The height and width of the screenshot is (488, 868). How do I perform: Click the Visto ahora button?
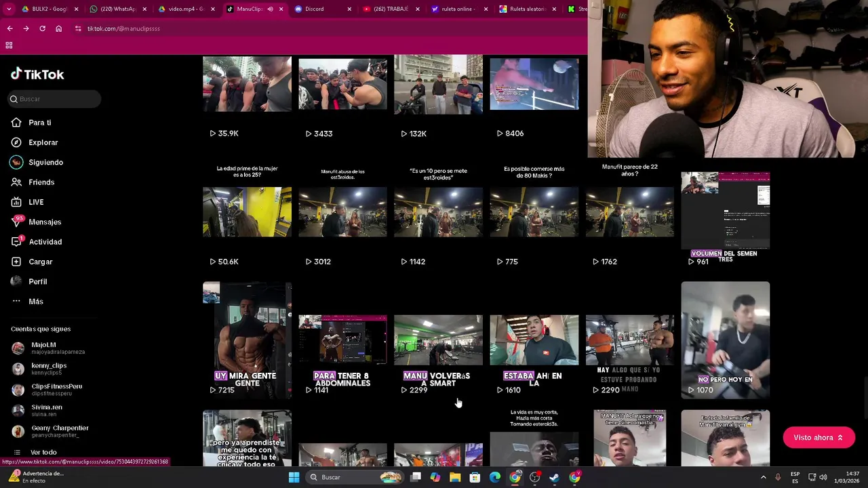pos(818,438)
